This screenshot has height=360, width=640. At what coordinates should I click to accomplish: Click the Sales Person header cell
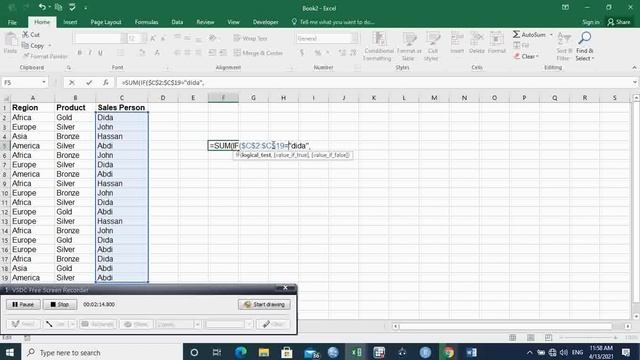(x=122, y=108)
